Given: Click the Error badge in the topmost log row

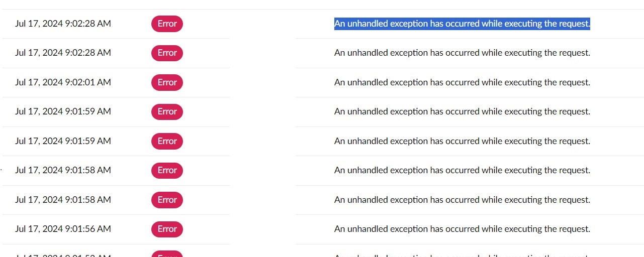Looking at the screenshot, I should click(167, 24).
